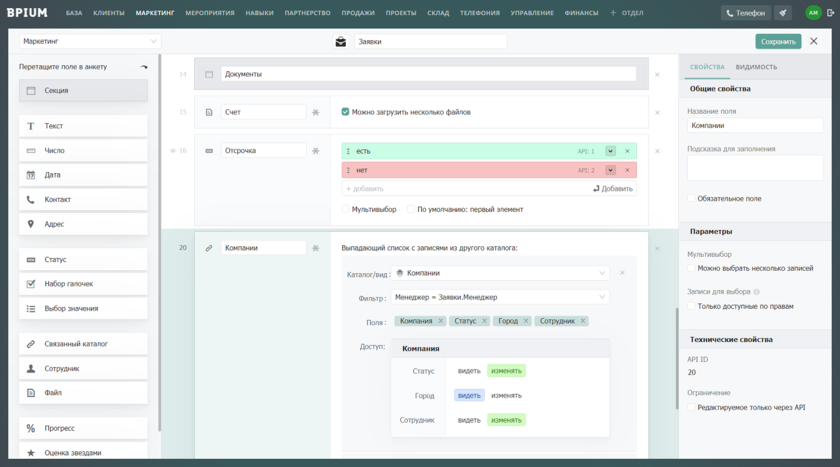This screenshot has height=467, width=840.
Task: Open the Маркетинг section dropdown
Action: (x=90, y=42)
